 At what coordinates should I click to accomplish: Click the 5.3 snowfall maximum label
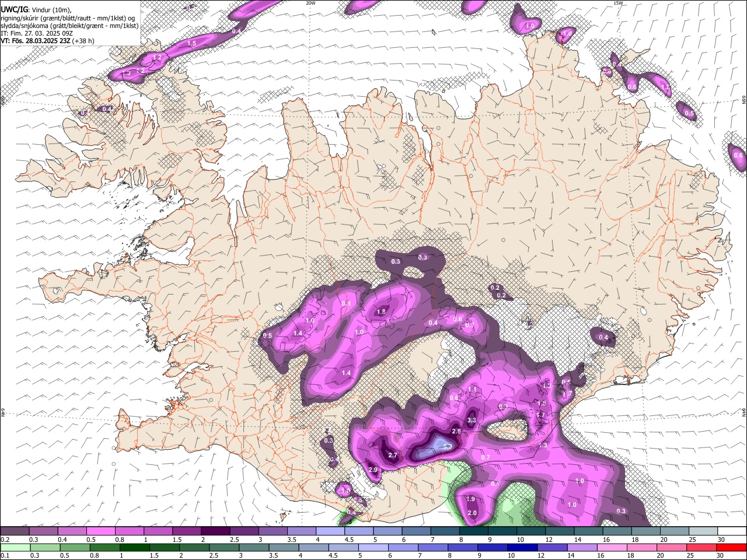[448, 446]
